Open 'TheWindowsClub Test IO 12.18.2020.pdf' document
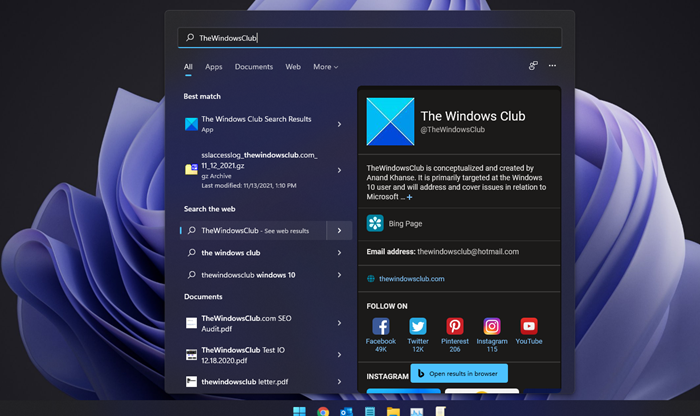700x416 pixels. [266, 355]
